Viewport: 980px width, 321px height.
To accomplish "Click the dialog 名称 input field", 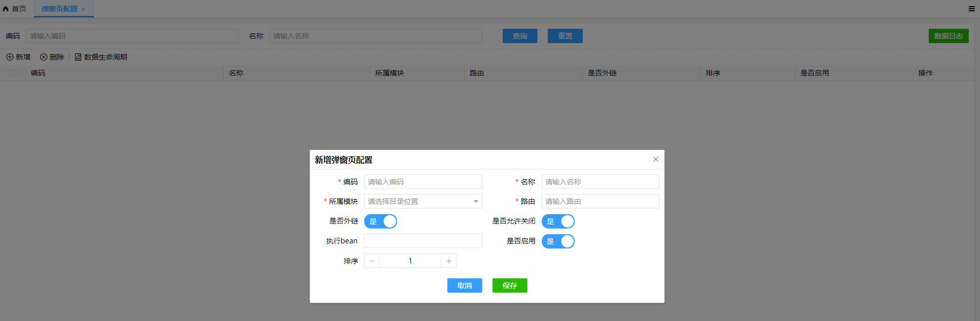I will click(600, 182).
